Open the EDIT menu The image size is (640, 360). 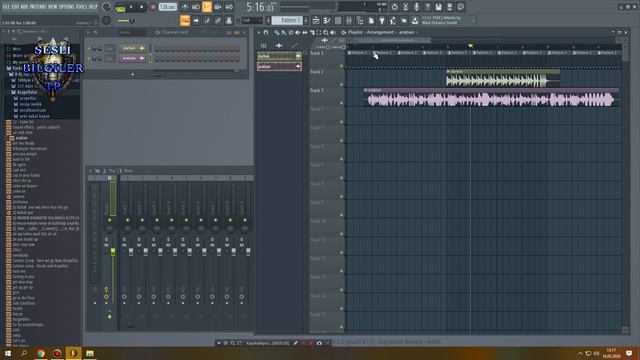(x=16, y=7)
